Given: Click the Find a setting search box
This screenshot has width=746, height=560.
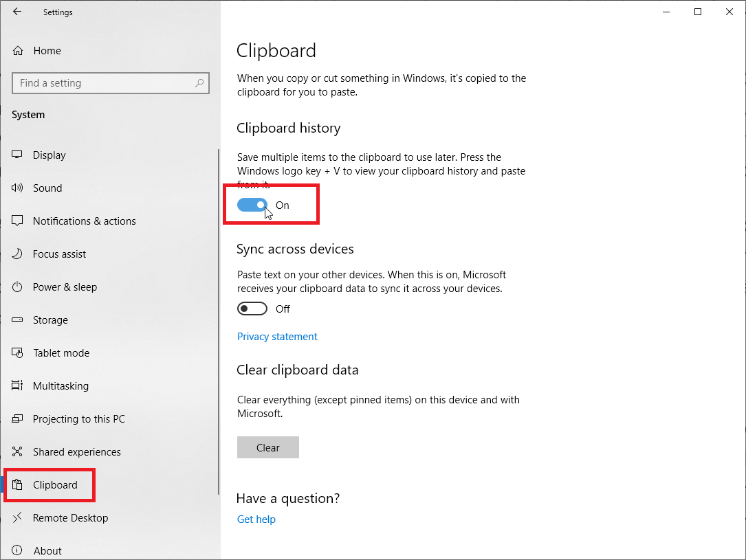Looking at the screenshot, I should (111, 83).
